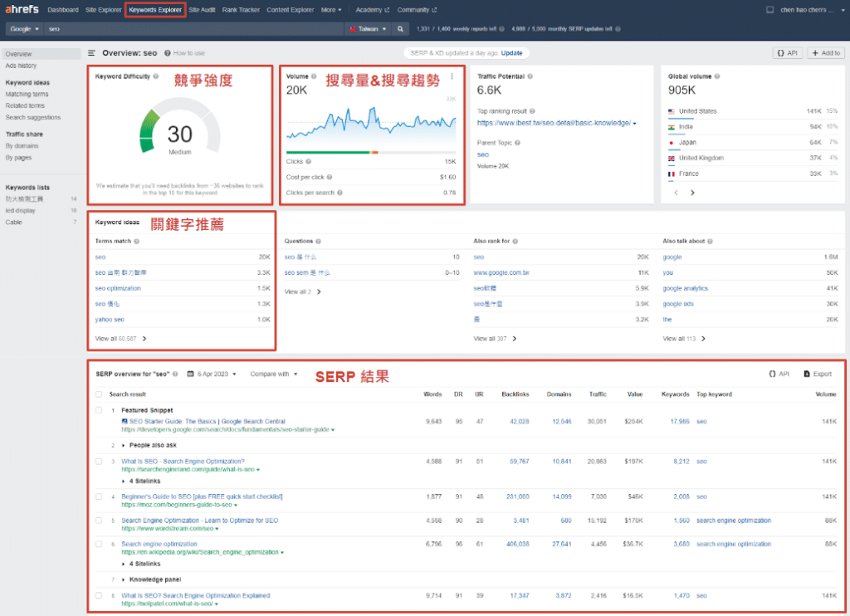
Task: Click the Volume info icon
Action: point(314,76)
